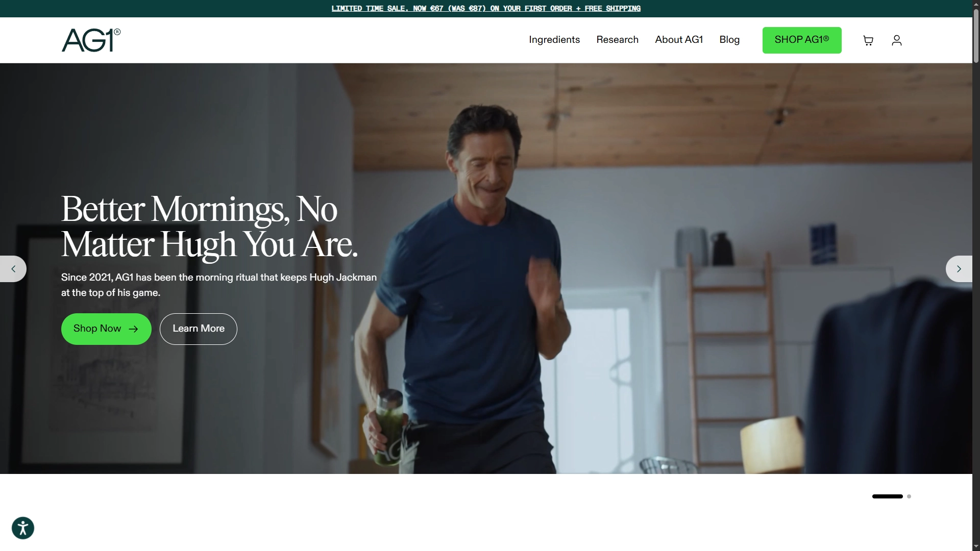Image resolution: width=980 pixels, height=551 pixels.
Task: Open the shopping cart
Action: [x=868, y=40]
